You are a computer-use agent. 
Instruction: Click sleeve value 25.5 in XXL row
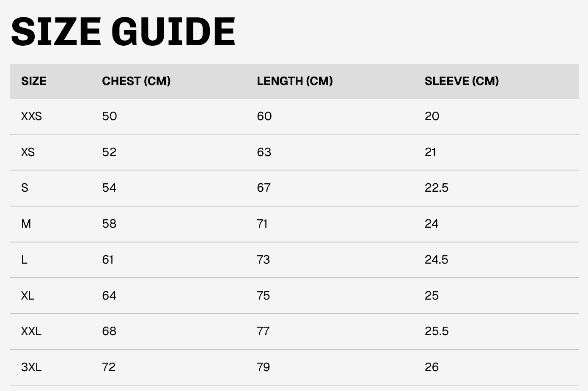[437, 331]
